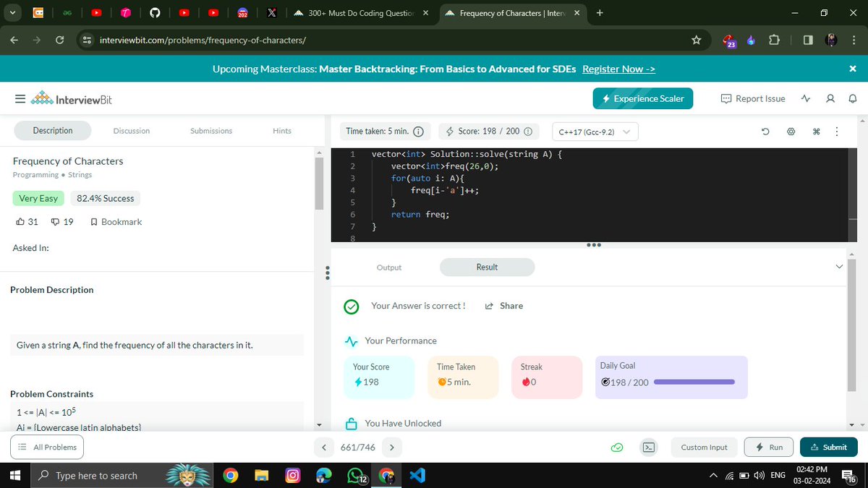Click the time taken info icon
Screen dimensions: 868x488
(x=418, y=132)
